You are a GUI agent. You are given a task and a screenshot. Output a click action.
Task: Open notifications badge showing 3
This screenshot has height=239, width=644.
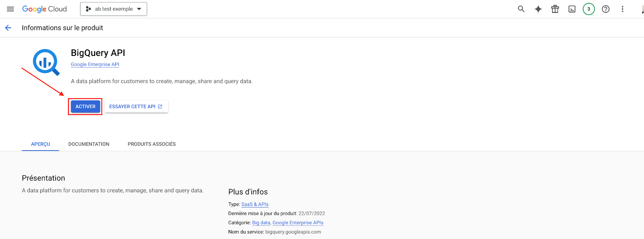[589, 9]
